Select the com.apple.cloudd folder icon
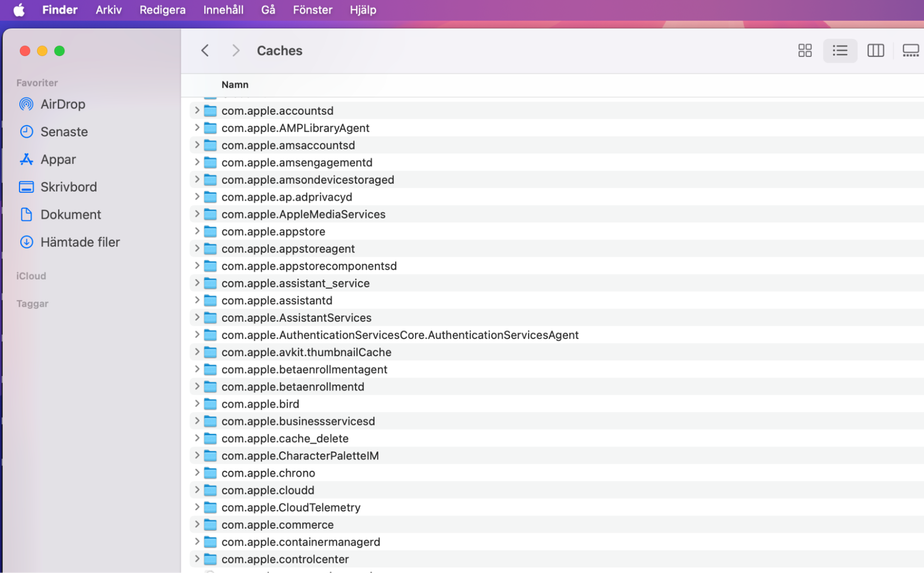 pos(210,490)
